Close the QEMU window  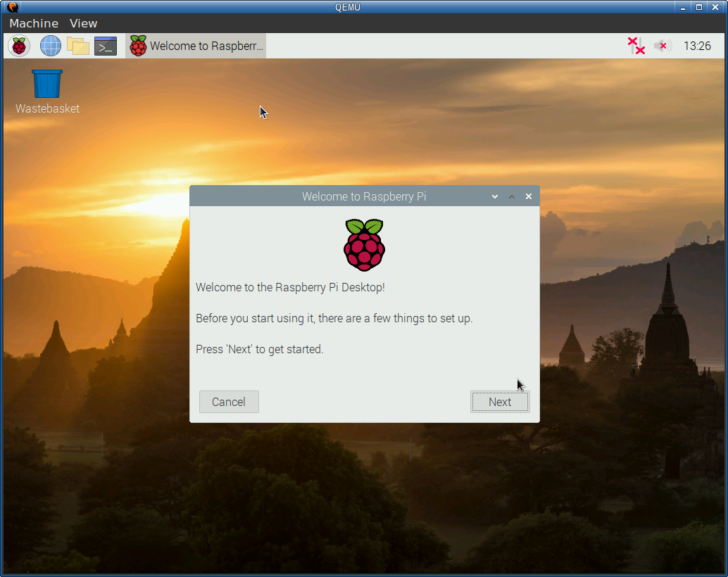click(715, 8)
